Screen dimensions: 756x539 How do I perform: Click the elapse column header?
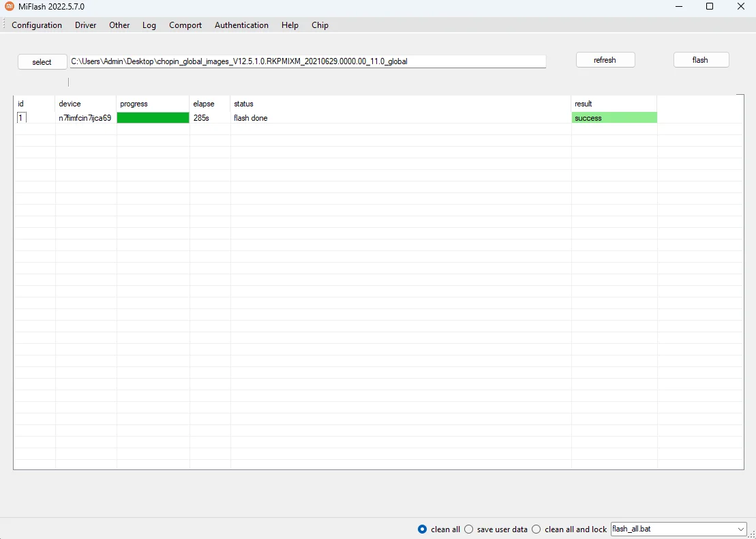point(210,104)
